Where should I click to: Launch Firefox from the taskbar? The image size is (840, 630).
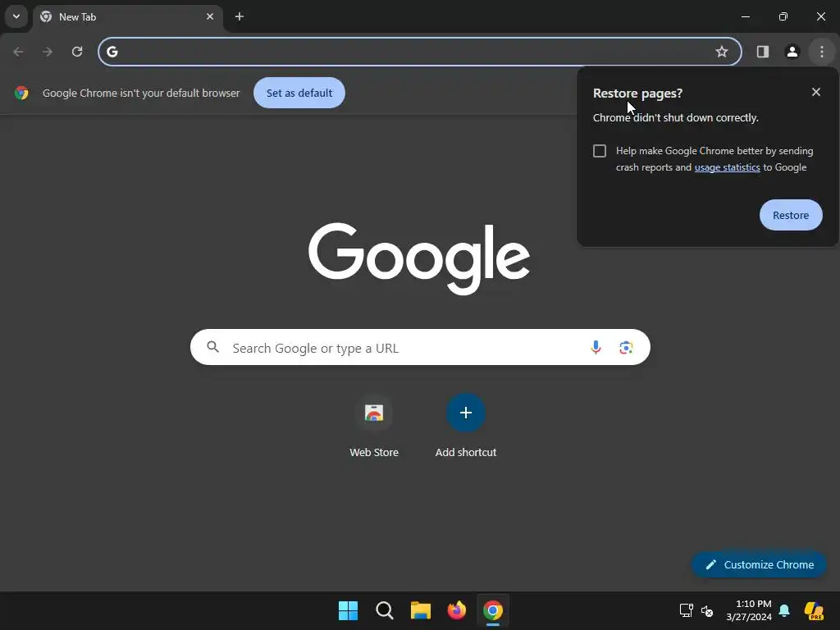456,610
